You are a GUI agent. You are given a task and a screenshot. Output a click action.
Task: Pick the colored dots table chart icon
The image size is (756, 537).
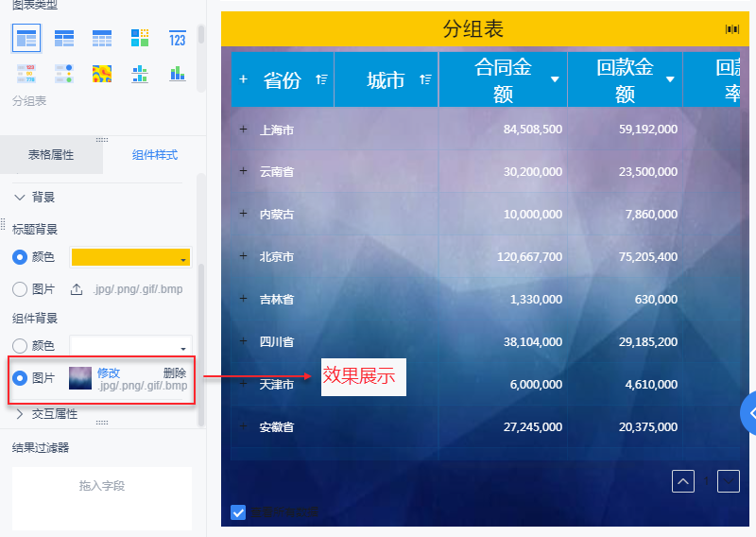tap(64, 74)
